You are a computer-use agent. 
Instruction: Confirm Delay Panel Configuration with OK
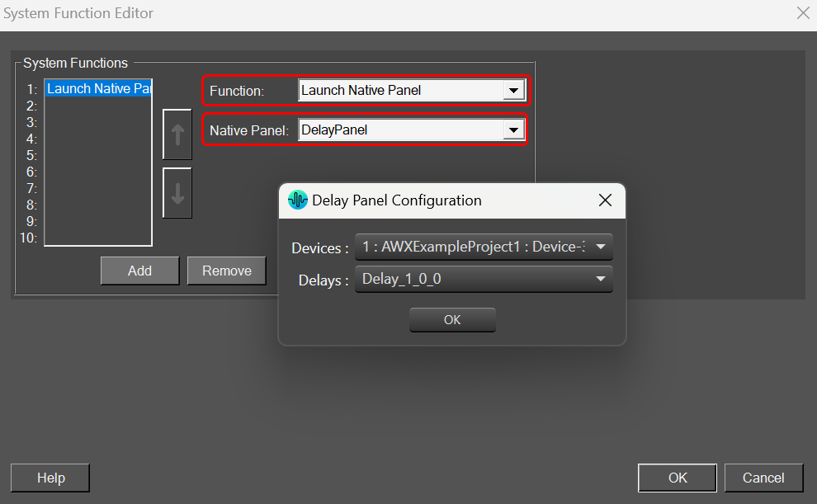452,320
